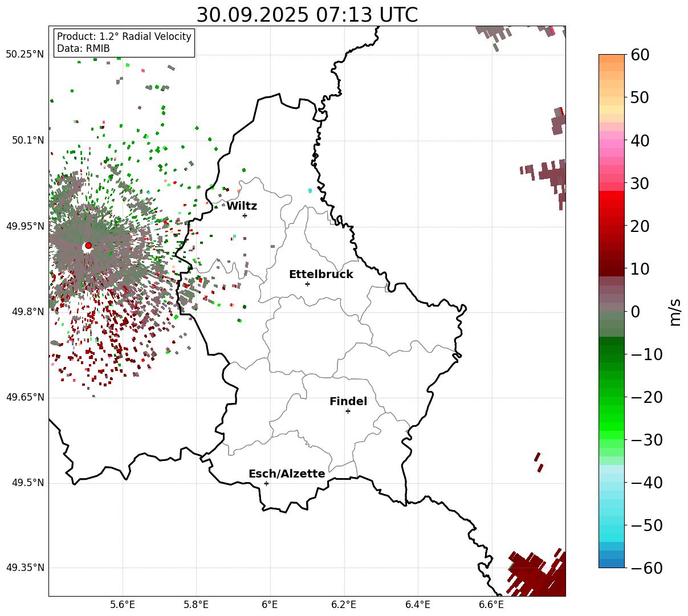
Task: Click 'Product: 1.2° Radial Velocity' text
Action: pyautogui.click(x=124, y=36)
